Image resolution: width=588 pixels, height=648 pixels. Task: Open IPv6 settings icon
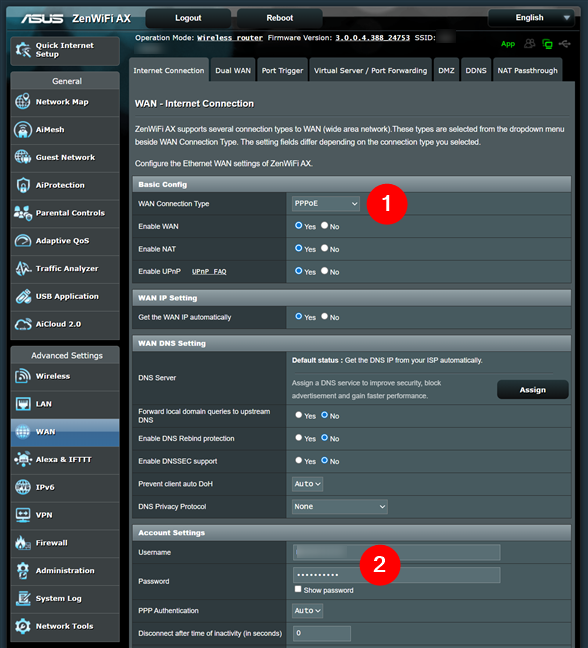coord(23,487)
